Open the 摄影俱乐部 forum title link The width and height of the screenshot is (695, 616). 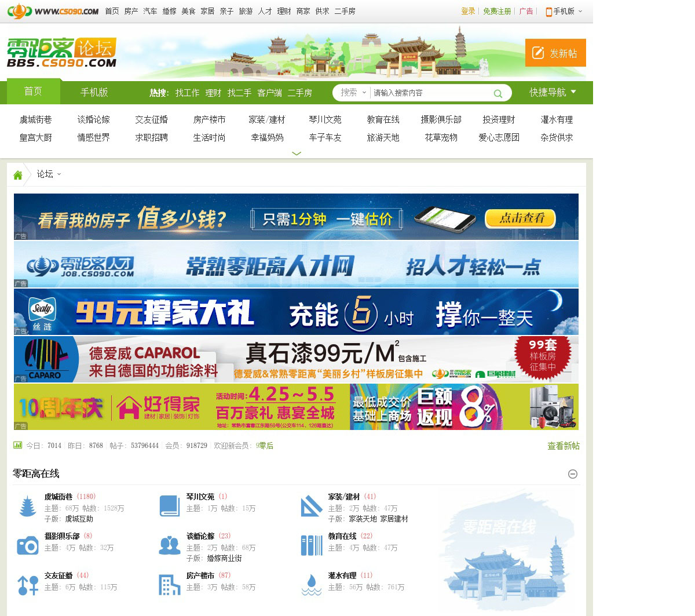coord(62,536)
